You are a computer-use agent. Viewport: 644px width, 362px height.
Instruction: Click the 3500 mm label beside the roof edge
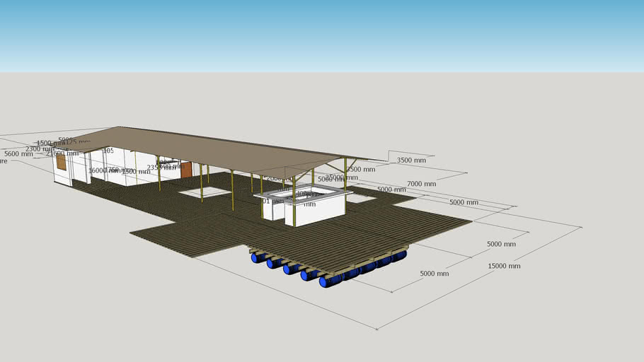click(x=411, y=160)
